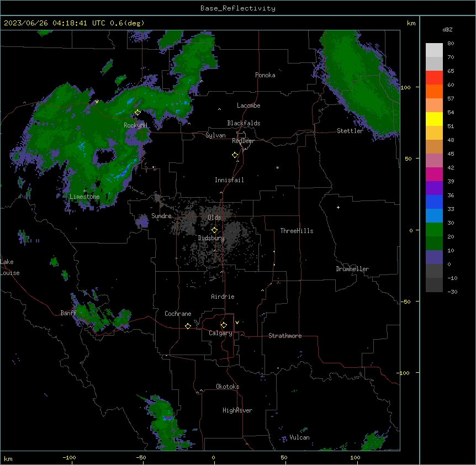This screenshot has width=476, height=465.
Task: Click the yellow diamond marker above Calgary
Action: [x=224, y=325]
